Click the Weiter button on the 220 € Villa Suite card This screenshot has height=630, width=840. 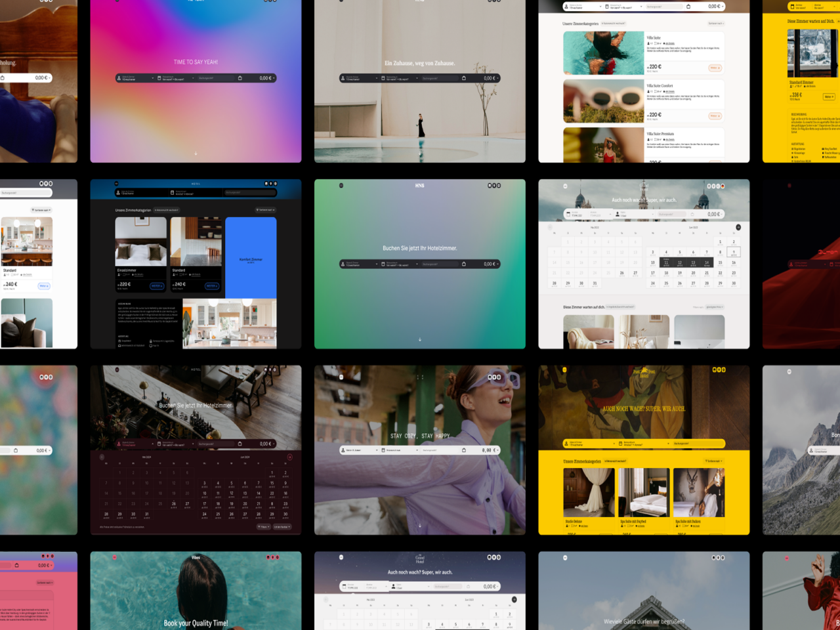(715, 68)
